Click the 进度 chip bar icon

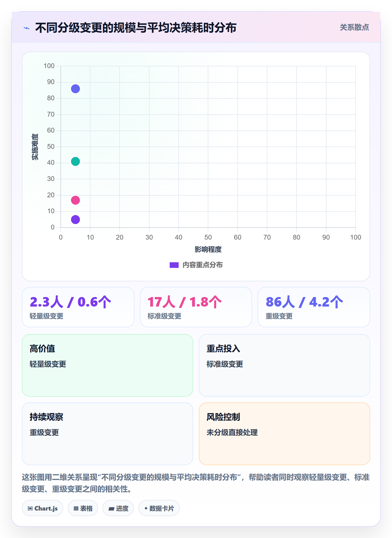(x=111, y=509)
